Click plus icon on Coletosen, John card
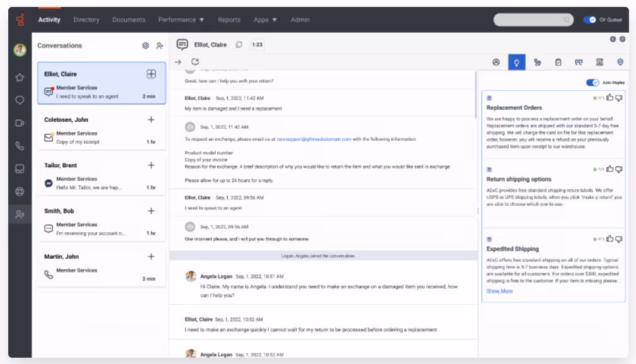 tap(151, 120)
